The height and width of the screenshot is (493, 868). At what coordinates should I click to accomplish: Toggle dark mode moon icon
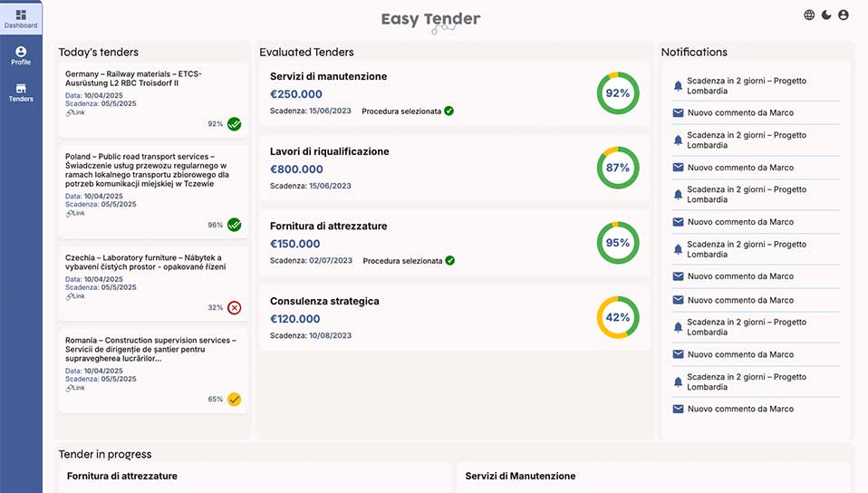tap(826, 15)
